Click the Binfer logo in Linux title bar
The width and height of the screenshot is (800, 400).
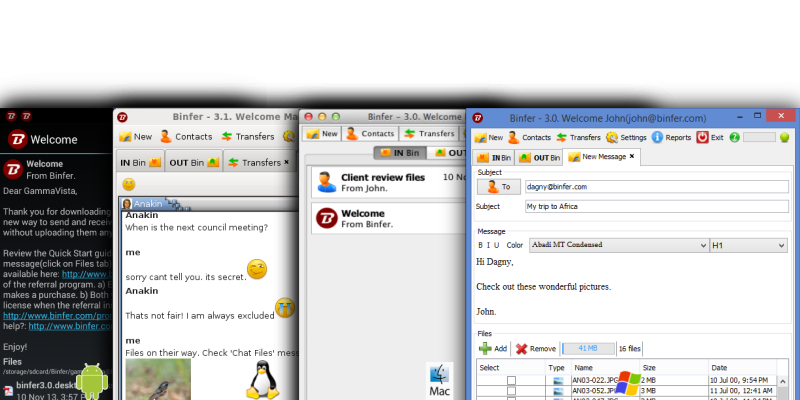point(122,117)
